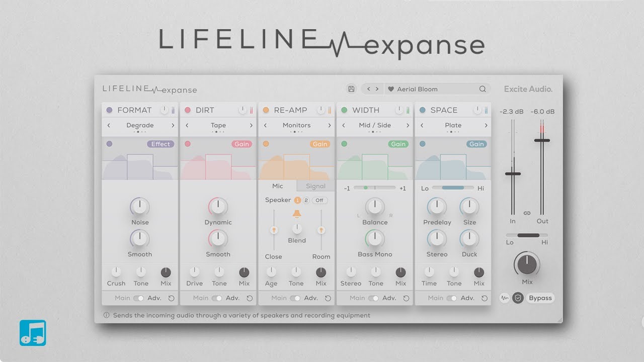The width and height of the screenshot is (644, 362).
Task: Click the large master Mix knob
Action: [x=527, y=264]
